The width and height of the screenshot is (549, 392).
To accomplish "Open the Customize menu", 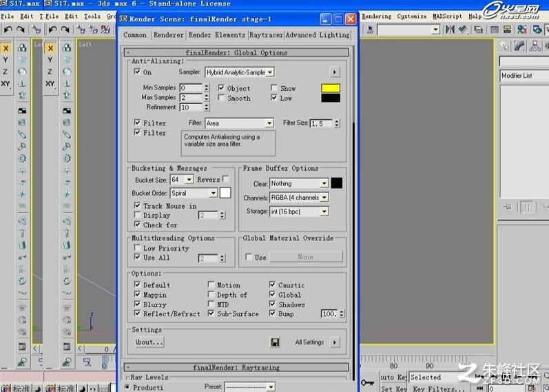I will tap(412, 16).
